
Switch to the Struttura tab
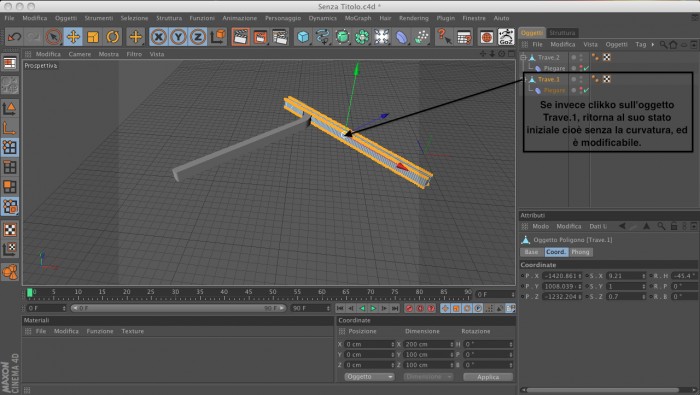[x=562, y=33]
